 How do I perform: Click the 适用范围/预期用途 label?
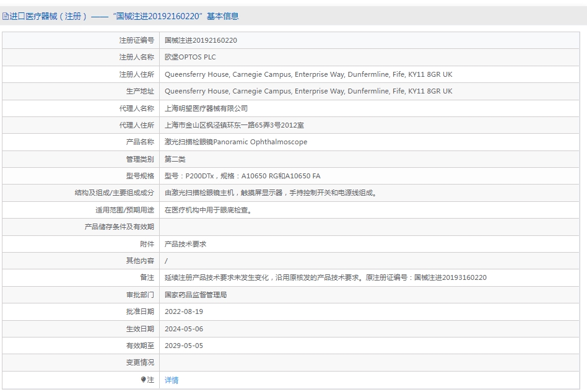point(124,210)
